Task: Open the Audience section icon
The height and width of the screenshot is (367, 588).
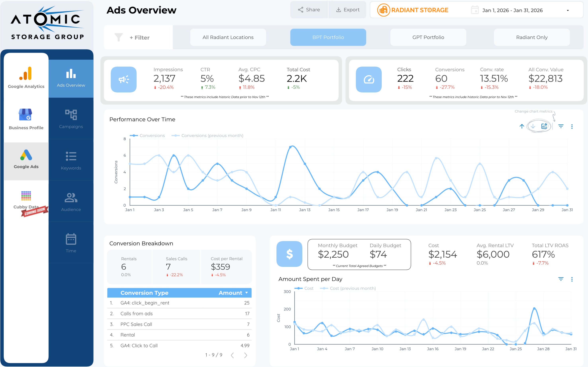Action: (71, 198)
